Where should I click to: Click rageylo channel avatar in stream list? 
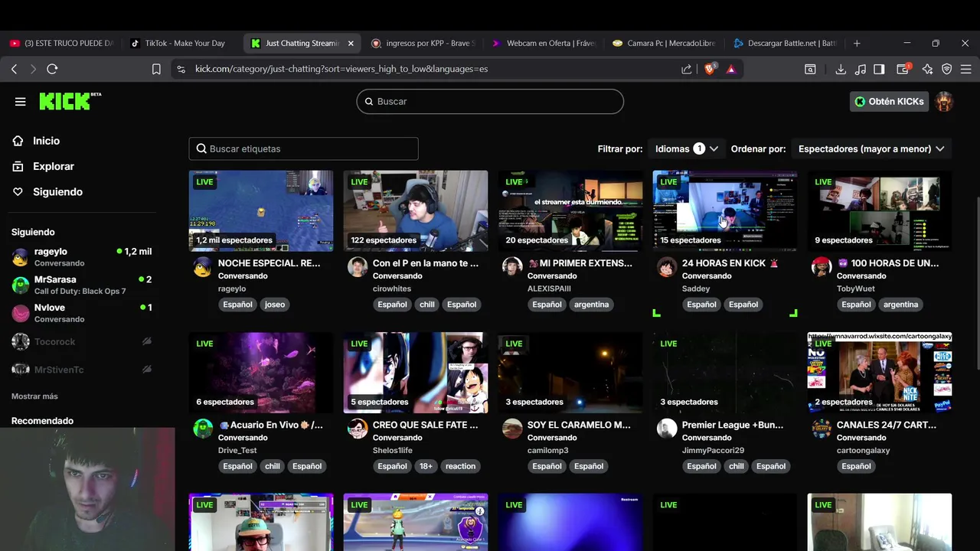point(203,266)
